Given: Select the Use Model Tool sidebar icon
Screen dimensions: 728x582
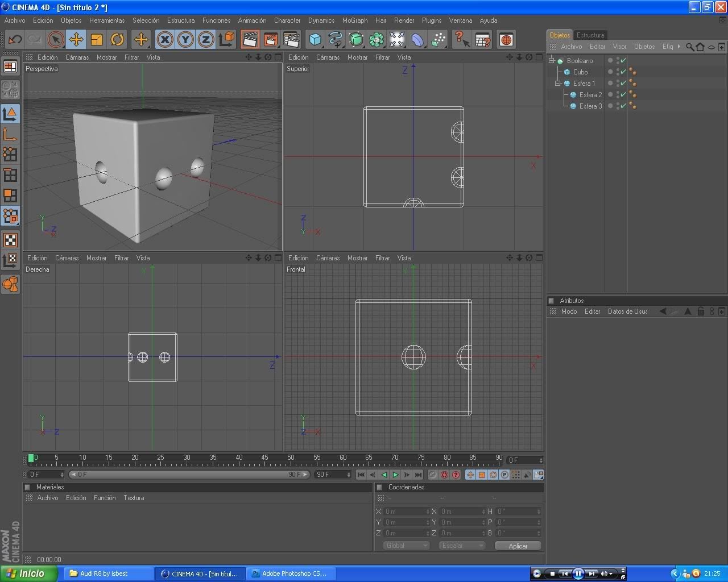Looking at the screenshot, I should pyautogui.click(x=10, y=114).
